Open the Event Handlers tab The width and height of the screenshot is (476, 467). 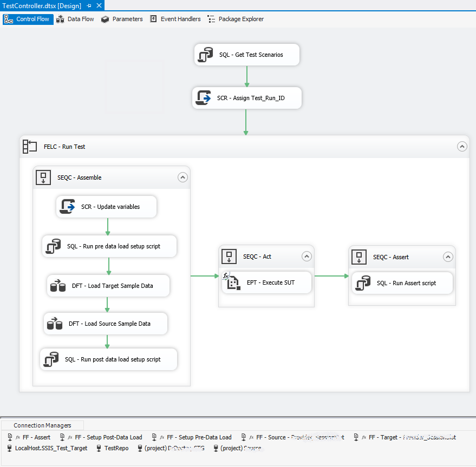click(175, 19)
